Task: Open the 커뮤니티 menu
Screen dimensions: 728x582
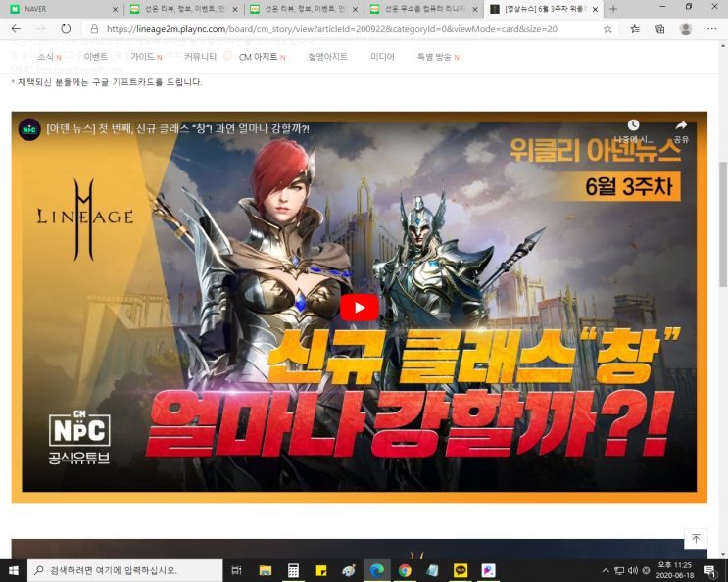Action: click(x=200, y=57)
